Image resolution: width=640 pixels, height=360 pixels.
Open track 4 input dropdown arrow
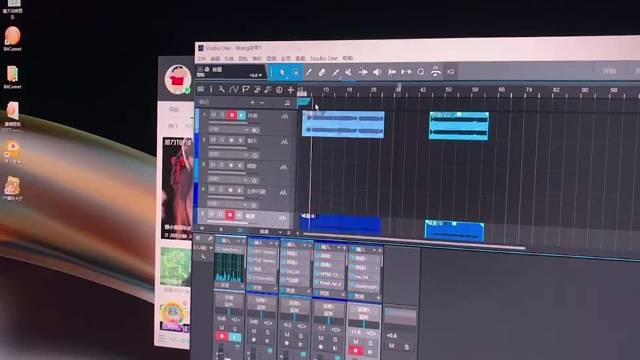point(245,205)
